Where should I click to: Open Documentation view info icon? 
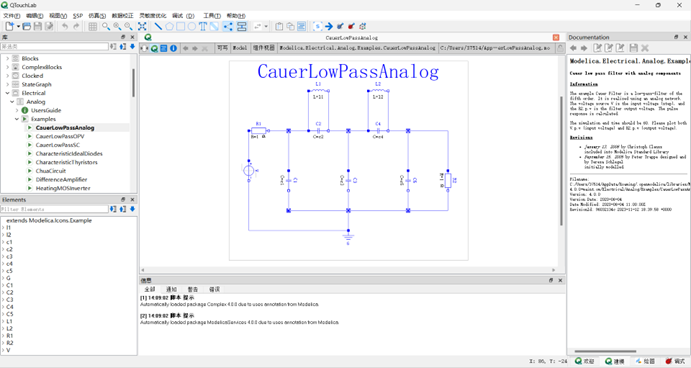coord(174,48)
